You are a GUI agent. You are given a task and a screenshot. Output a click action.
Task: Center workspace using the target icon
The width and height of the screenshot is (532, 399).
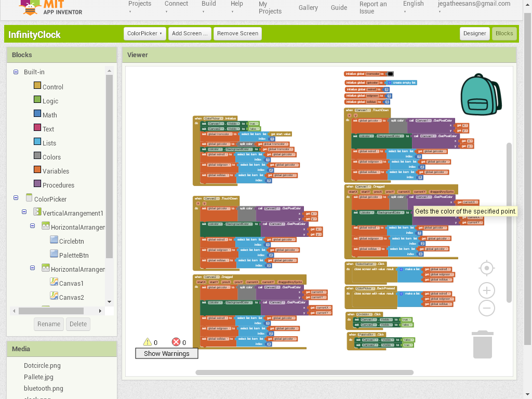point(486,268)
